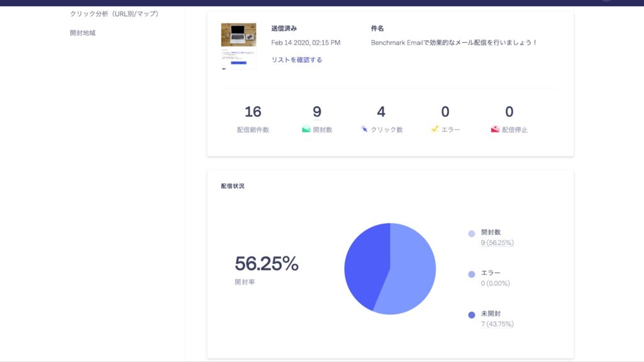Viewport: 644px width, 362px height.
Task: Click the red envelope 配信停止 icon
Action: tap(495, 129)
